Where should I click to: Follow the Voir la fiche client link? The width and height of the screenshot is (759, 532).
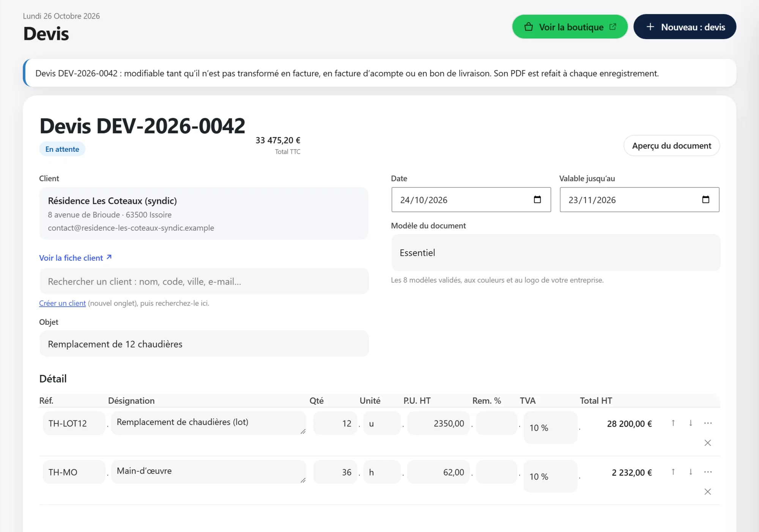point(76,258)
